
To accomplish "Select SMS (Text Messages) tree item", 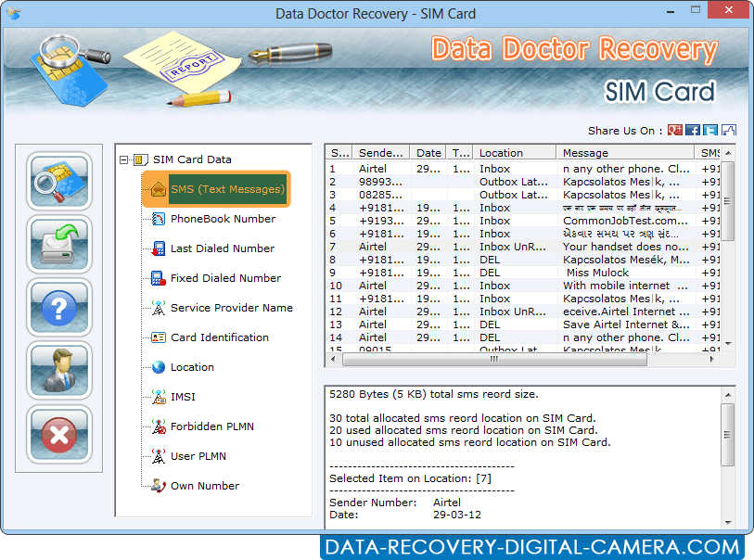I will 227,189.
